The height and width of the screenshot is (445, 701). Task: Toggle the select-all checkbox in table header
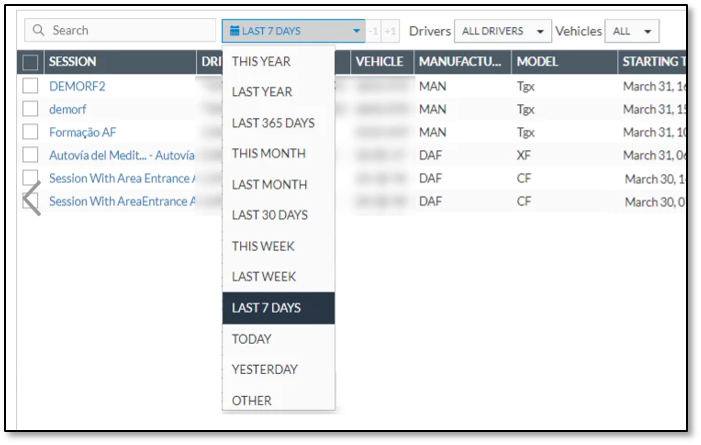30,62
